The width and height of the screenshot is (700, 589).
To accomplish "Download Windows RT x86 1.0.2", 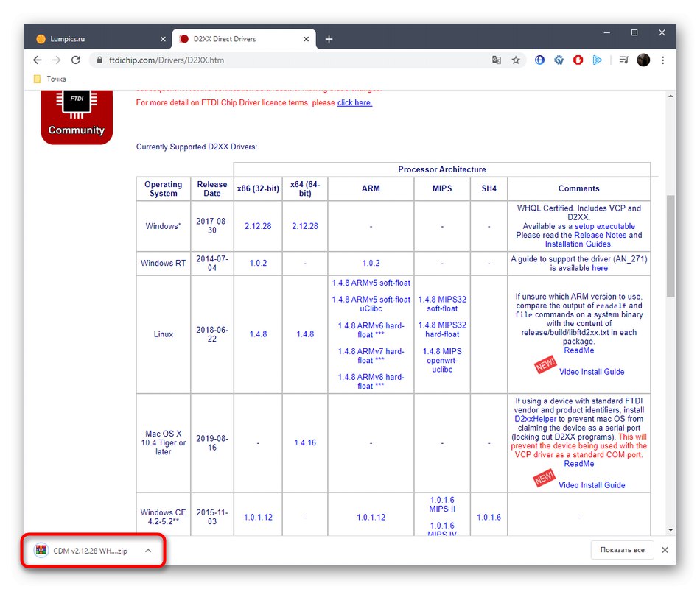I will click(x=258, y=264).
